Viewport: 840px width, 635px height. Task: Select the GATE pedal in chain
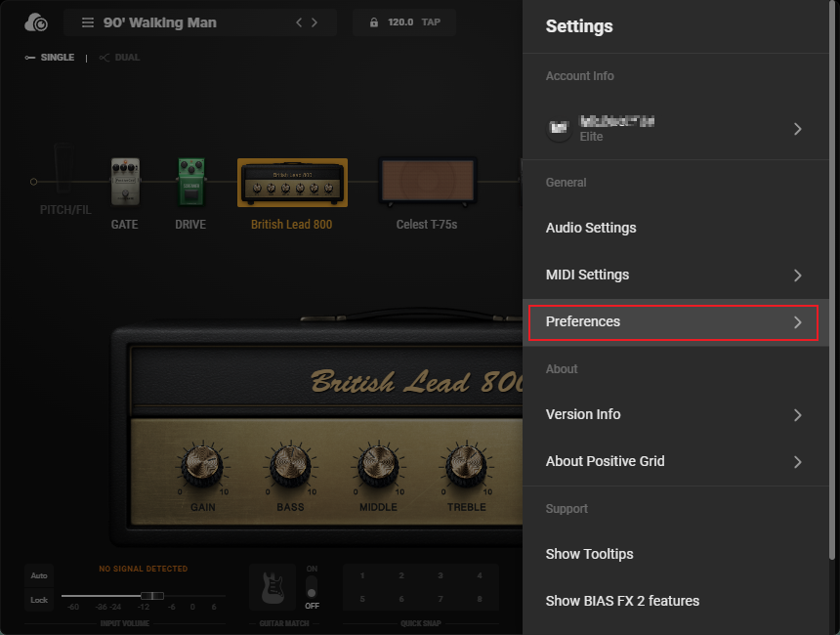(x=125, y=182)
